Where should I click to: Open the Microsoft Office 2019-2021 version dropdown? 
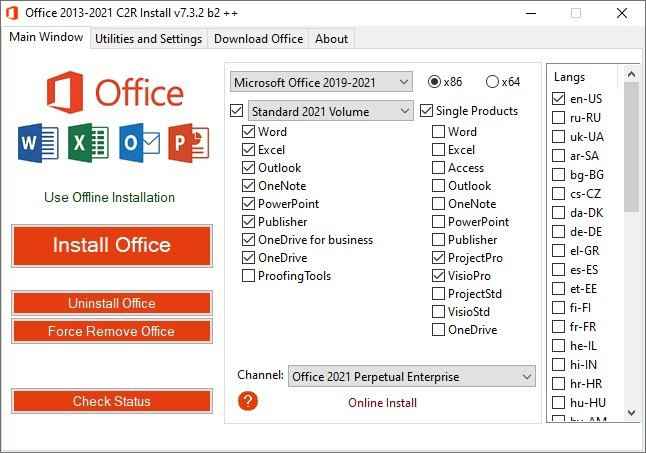click(321, 81)
